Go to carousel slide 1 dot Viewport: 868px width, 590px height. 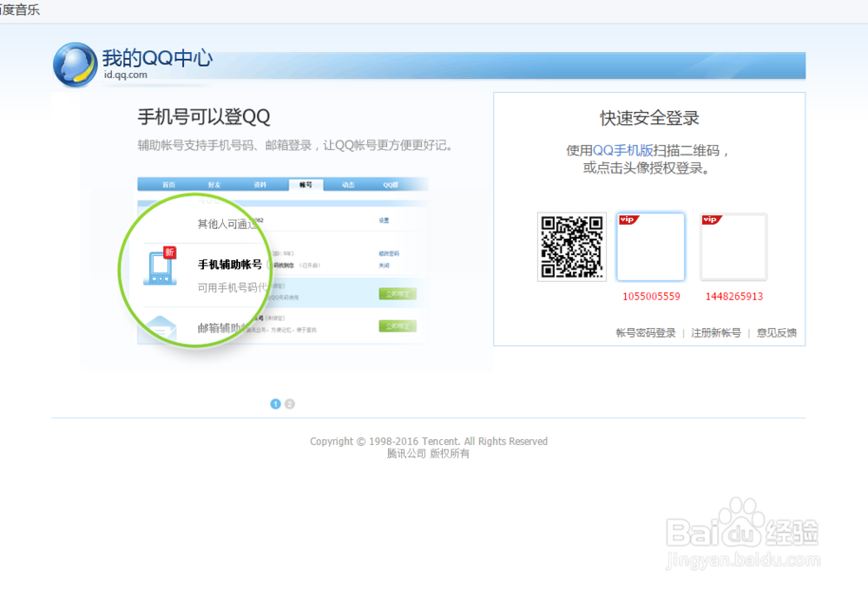(x=275, y=404)
